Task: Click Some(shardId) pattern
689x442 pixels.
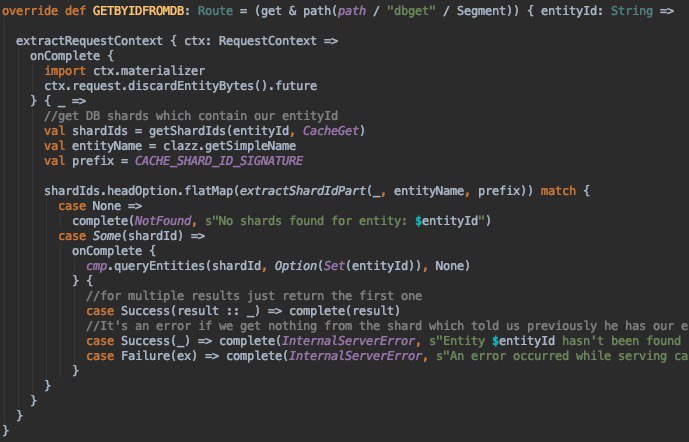Action: 138,236
